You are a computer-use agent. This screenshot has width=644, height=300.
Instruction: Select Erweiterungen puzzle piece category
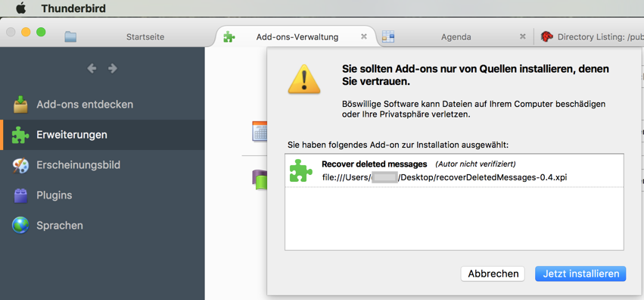(x=102, y=135)
